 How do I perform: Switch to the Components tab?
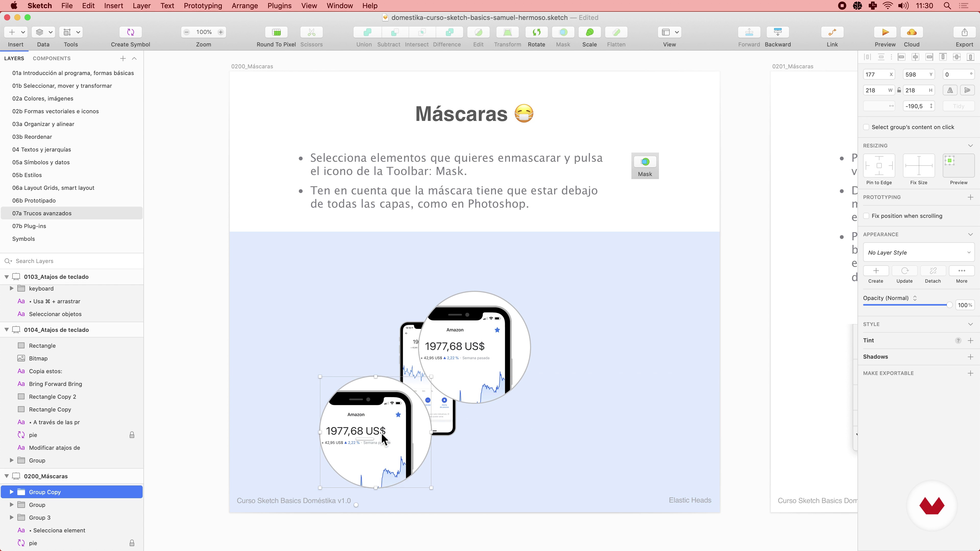[x=51, y=58]
